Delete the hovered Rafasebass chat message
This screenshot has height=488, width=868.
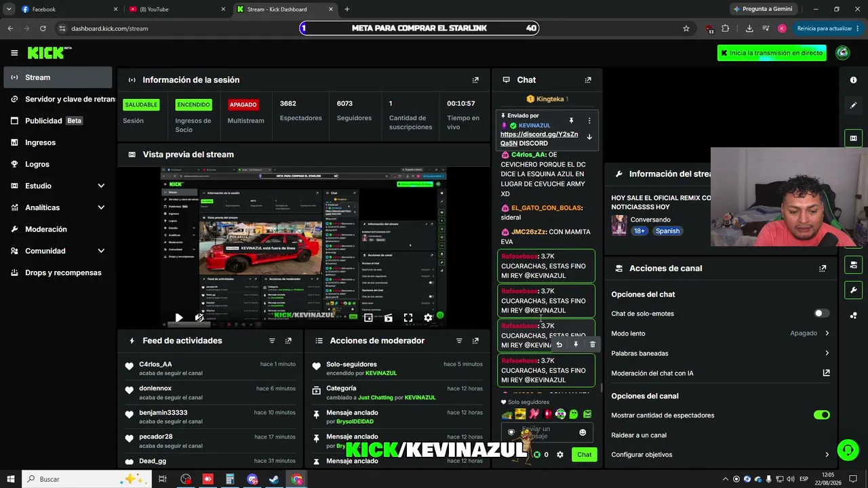point(592,344)
